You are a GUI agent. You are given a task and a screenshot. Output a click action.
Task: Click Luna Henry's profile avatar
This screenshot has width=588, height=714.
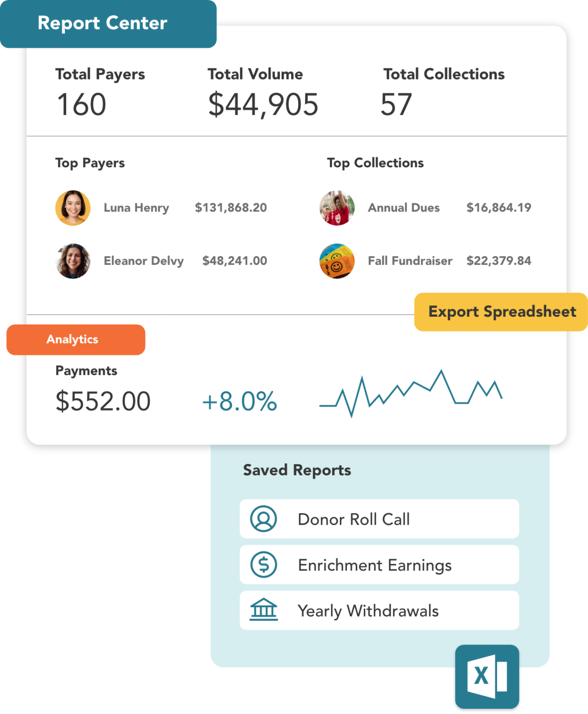(73, 208)
